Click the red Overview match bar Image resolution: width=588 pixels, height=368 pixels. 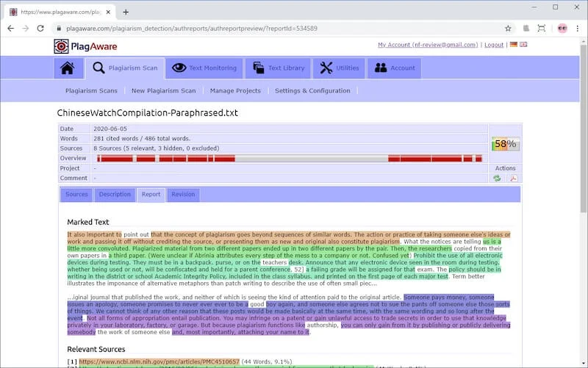point(290,158)
